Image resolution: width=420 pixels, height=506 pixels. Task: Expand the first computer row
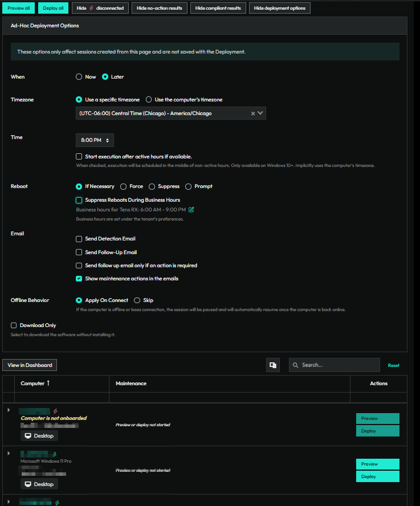(x=9, y=410)
